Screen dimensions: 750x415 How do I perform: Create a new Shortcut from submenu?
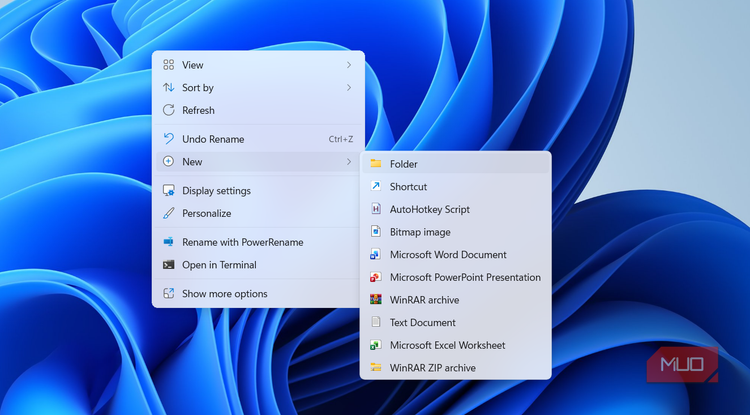(x=455, y=186)
